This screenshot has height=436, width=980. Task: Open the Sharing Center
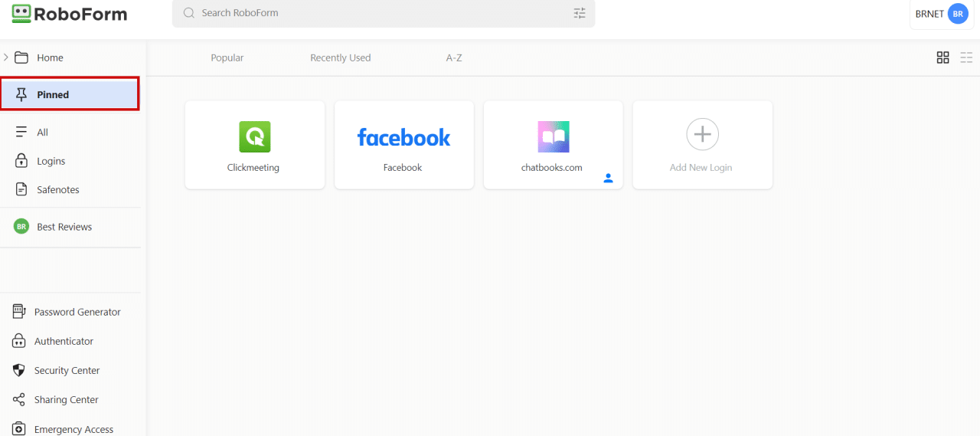point(66,399)
